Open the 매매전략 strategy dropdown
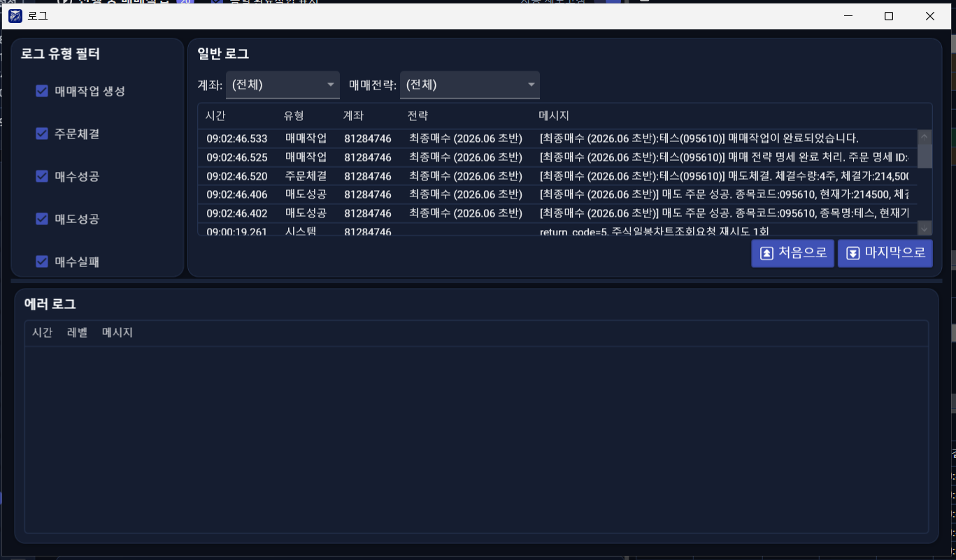 pos(469,85)
